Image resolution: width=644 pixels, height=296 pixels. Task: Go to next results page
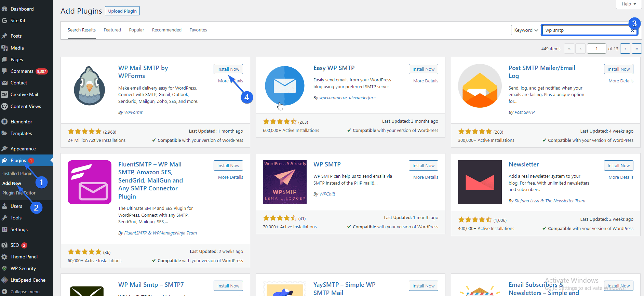coord(625,49)
